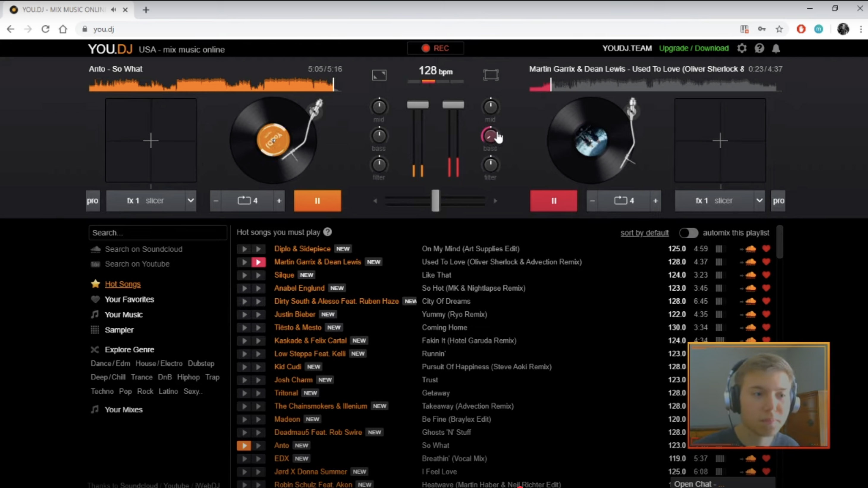Expand the right deck fx 1 slicer dropdown
The image size is (868, 488).
(x=759, y=201)
